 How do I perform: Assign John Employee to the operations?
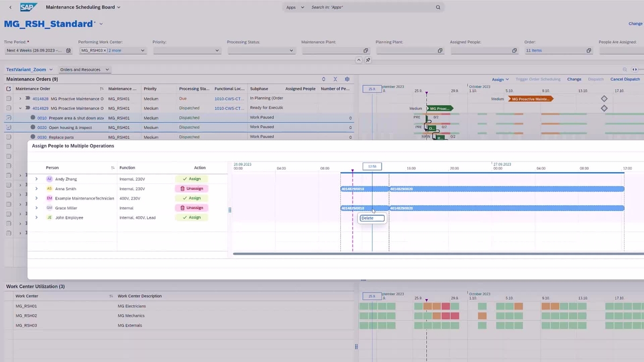[x=192, y=217]
